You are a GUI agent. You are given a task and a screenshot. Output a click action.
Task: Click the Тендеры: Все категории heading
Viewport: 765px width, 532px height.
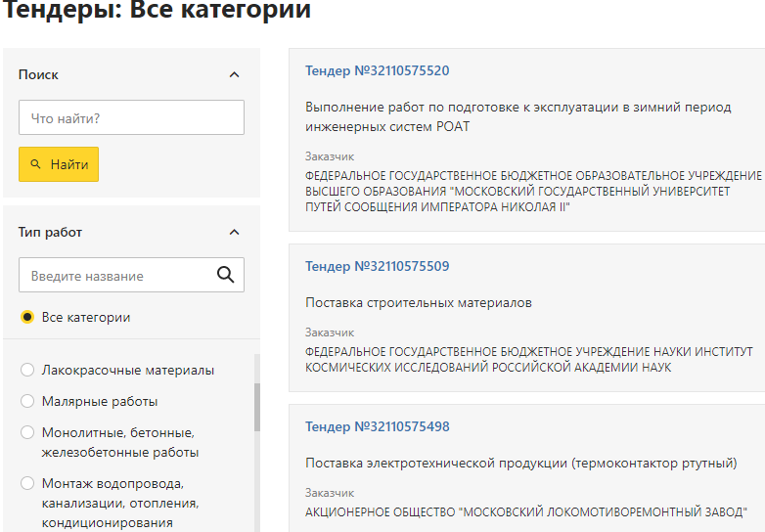click(x=157, y=9)
